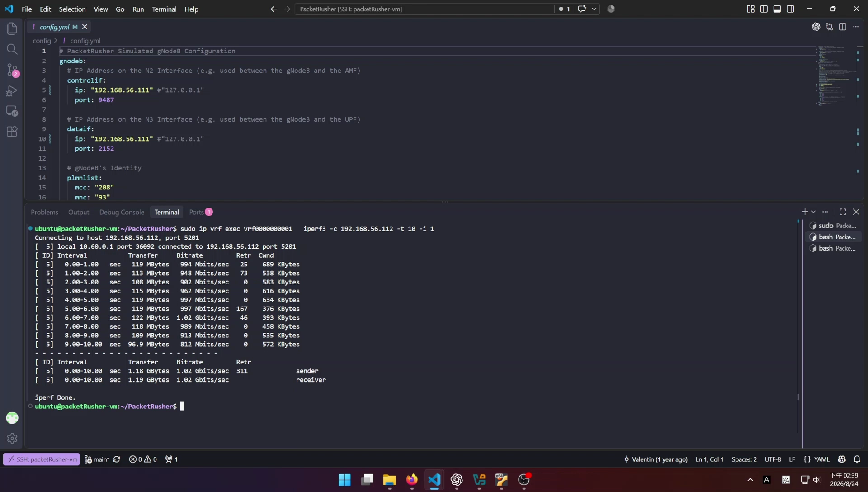Switch to the Ports tab
The height and width of the screenshot is (492, 868).
[x=201, y=212]
